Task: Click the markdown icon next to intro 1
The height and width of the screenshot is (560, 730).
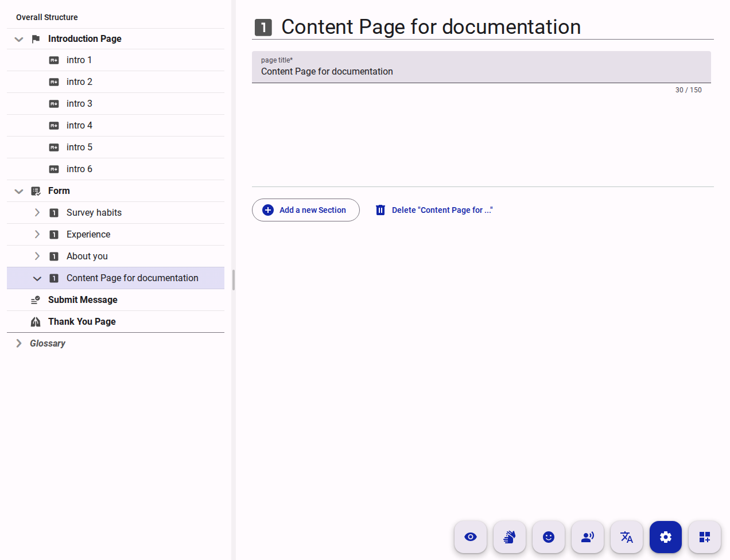Action: click(54, 60)
